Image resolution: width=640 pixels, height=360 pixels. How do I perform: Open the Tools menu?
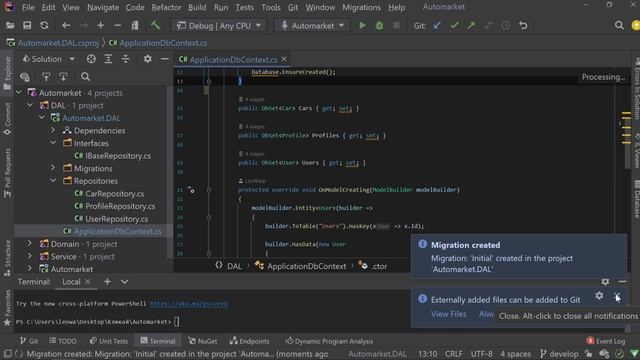click(x=271, y=7)
